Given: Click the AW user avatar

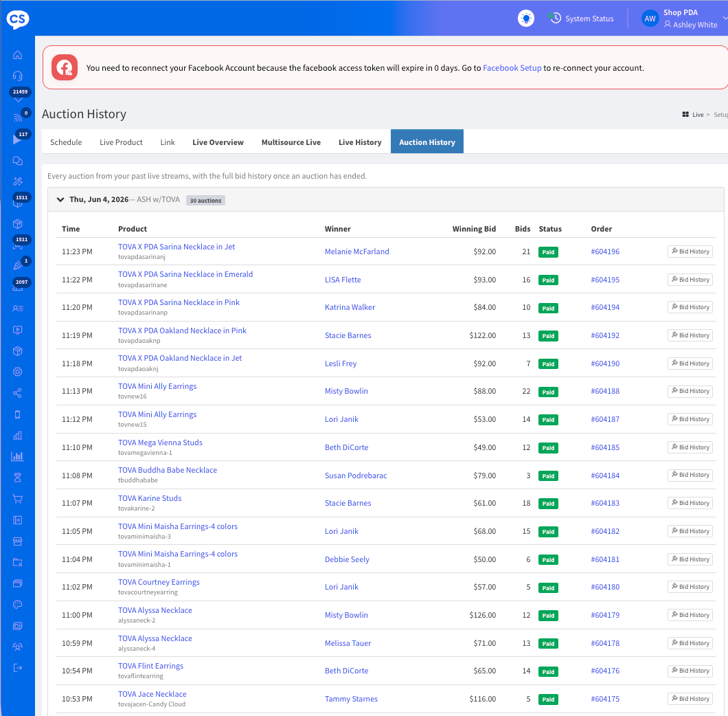Looking at the screenshot, I should click(x=650, y=19).
